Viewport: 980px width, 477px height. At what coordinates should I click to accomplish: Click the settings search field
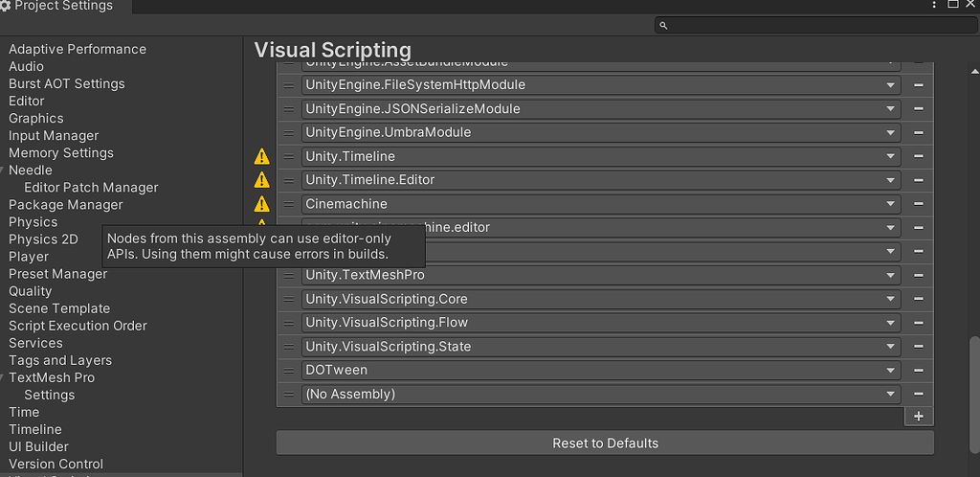[813, 25]
